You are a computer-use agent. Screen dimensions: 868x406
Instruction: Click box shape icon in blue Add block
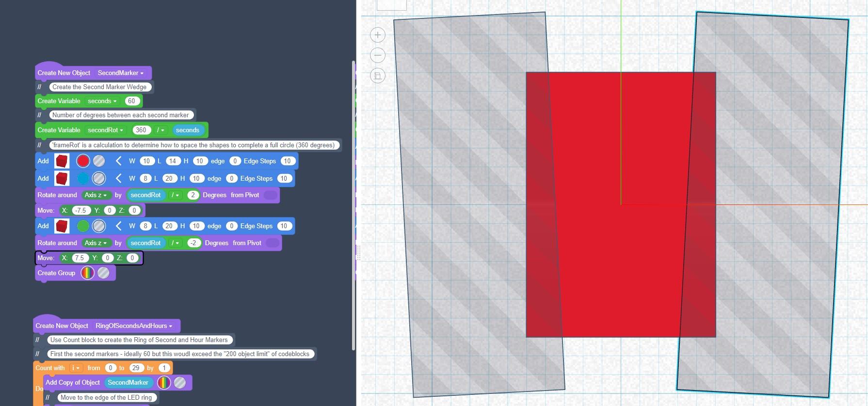click(62, 178)
